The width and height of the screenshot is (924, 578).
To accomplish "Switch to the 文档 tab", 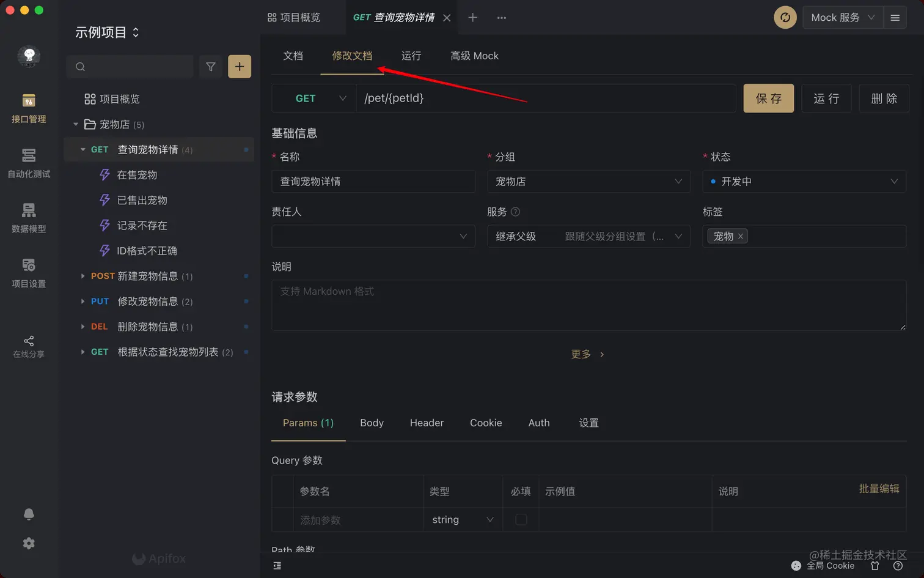I will tap(293, 56).
